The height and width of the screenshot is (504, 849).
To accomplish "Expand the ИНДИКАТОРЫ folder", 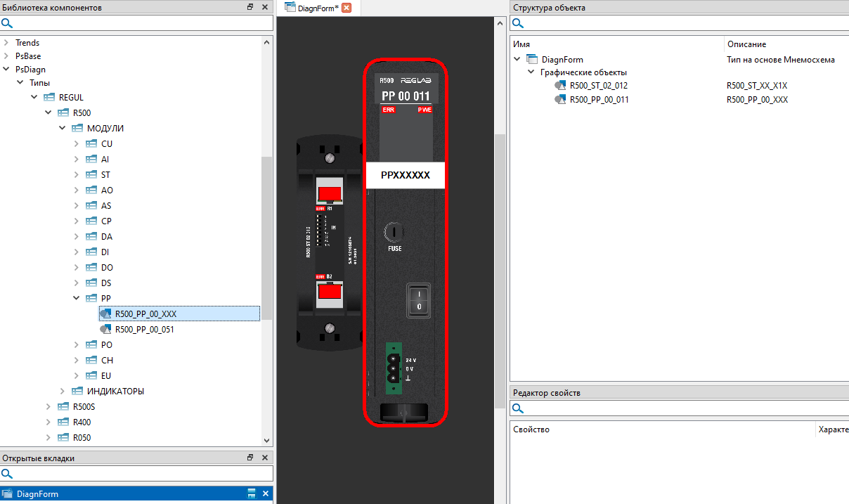I will tap(63, 392).
